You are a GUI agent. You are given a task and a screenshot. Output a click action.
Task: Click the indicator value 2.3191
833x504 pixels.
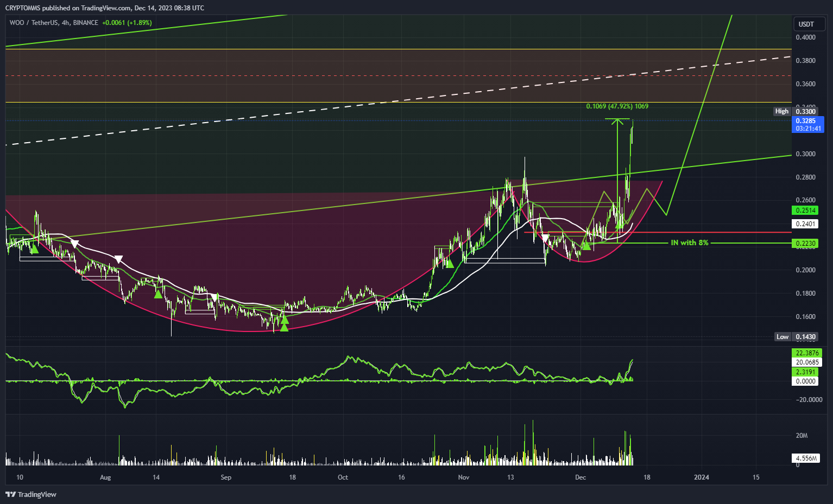tap(806, 372)
